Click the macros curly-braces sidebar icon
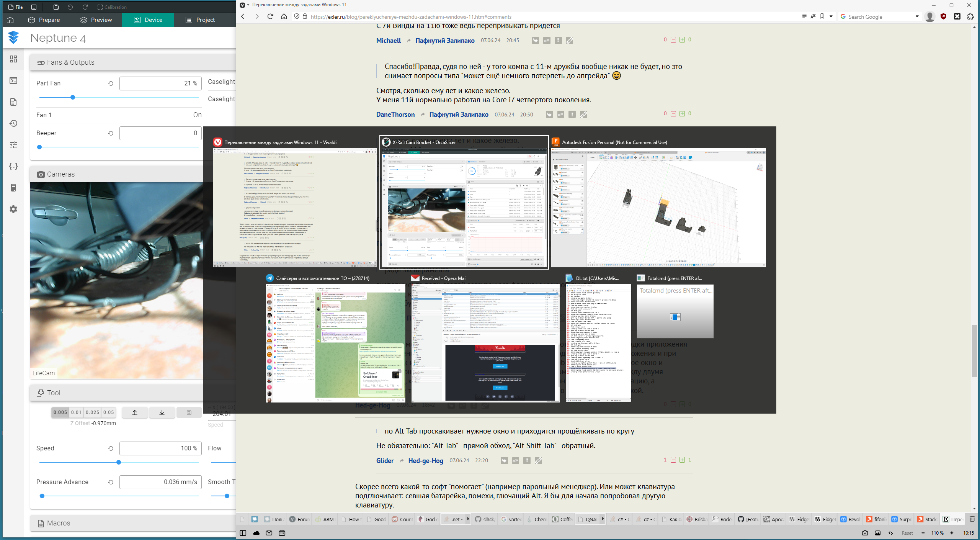 pos(13,166)
